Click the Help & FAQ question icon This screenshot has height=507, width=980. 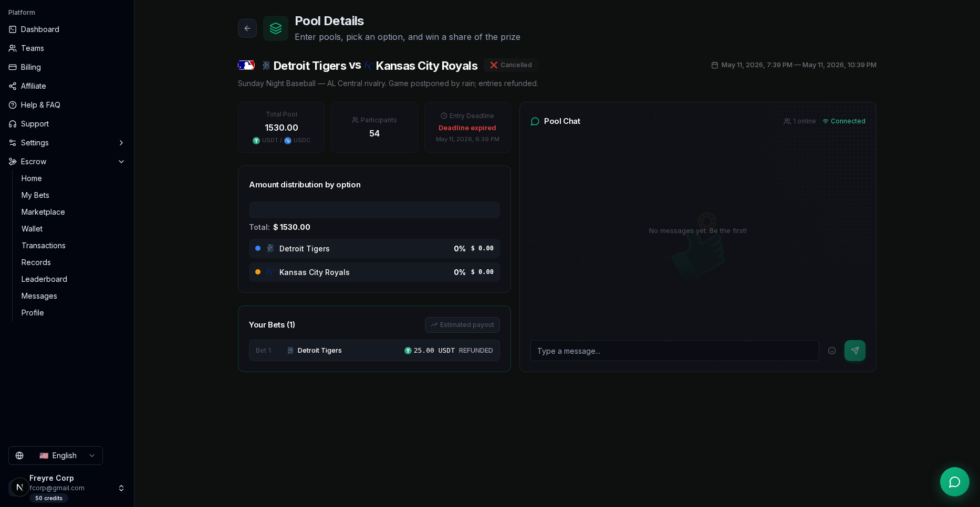(x=13, y=105)
